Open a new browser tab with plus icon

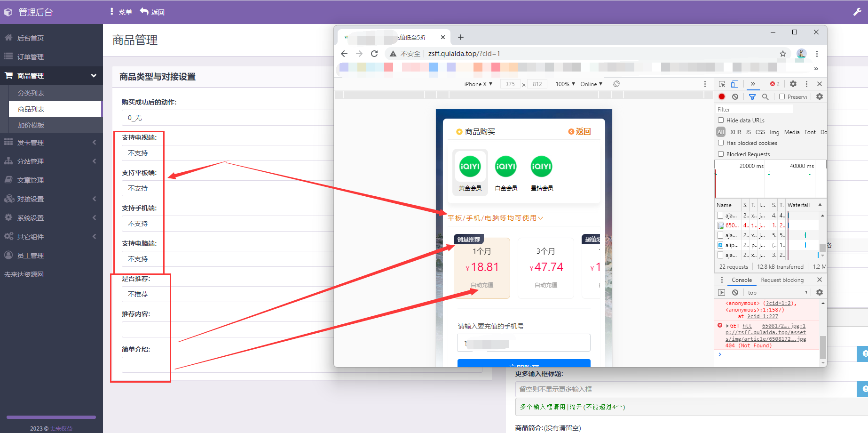(x=461, y=37)
